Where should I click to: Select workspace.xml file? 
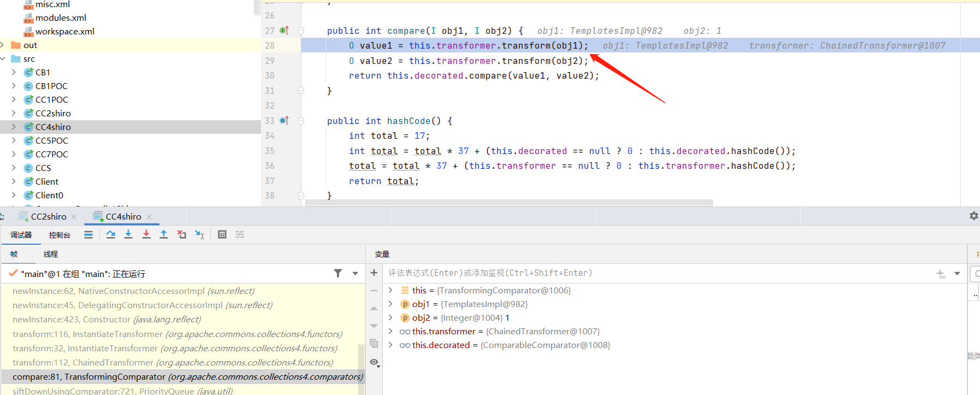[65, 31]
